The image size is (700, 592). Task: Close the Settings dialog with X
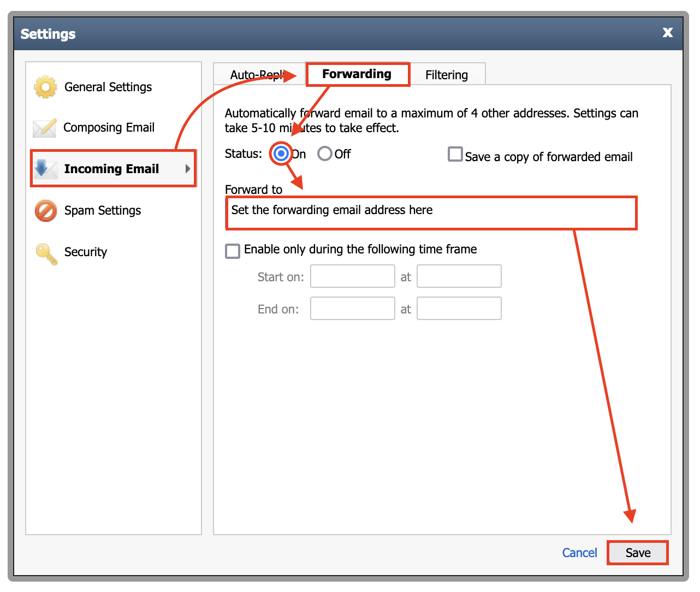click(x=667, y=32)
